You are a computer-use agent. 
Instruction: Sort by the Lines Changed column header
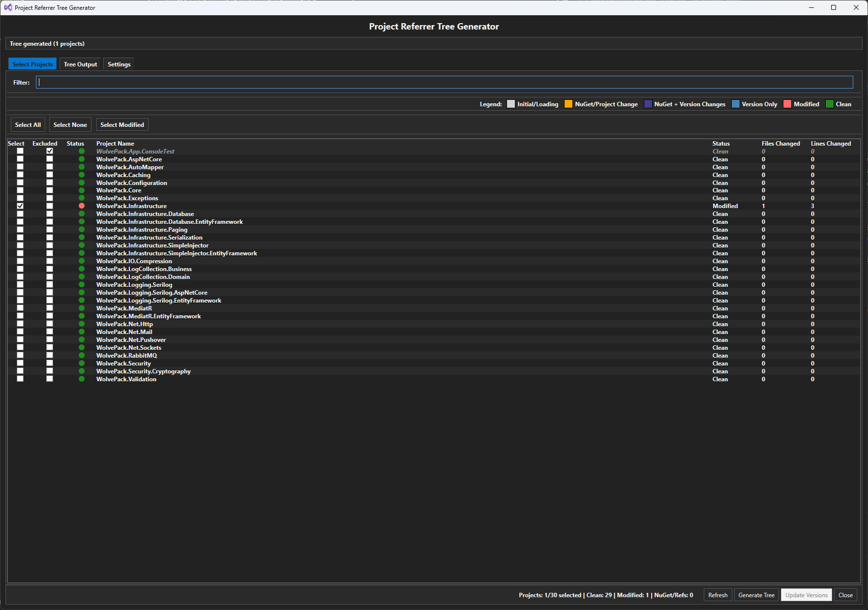click(831, 144)
